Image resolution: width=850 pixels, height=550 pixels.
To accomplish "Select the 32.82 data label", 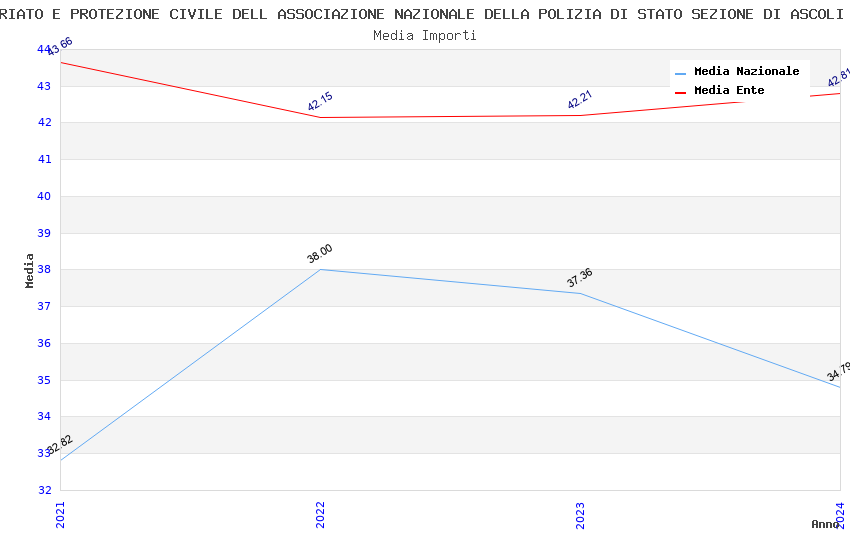I will pyautogui.click(x=60, y=445).
